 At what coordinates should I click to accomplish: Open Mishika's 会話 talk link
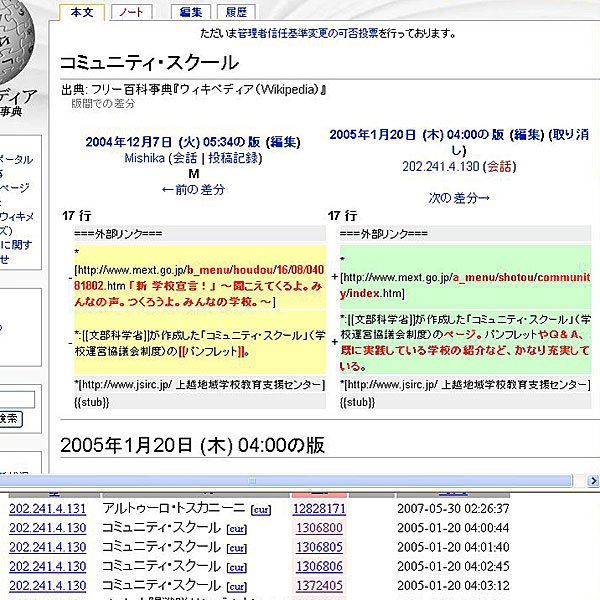pos(185,158)
